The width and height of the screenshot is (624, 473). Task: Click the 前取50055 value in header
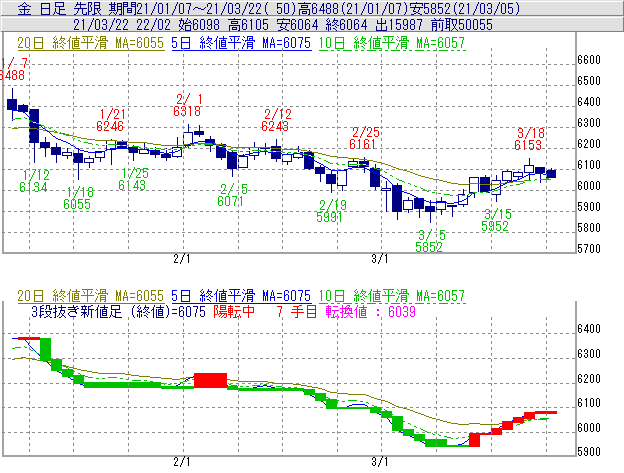(x=462, y=25)
